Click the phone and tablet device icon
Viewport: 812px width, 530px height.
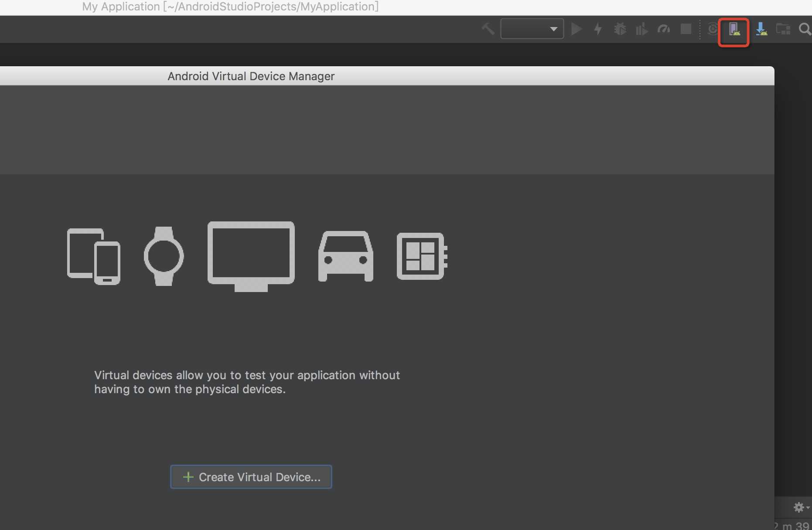point(94,256)
